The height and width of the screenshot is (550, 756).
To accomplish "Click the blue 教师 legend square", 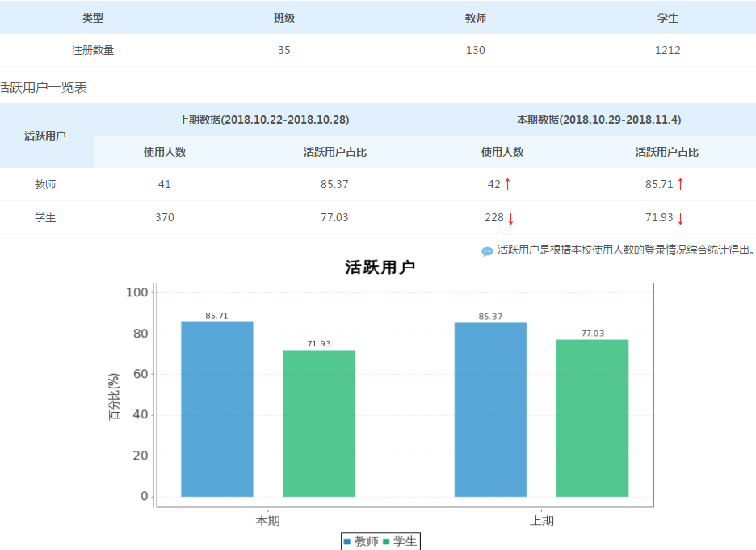I will tap(347, 541).
